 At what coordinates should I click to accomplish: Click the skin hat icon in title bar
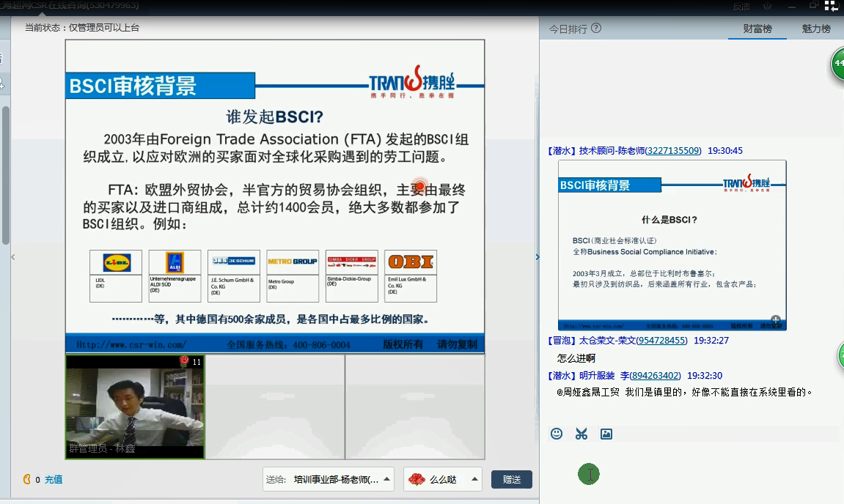pyautogui.click(x=768, y=6)
